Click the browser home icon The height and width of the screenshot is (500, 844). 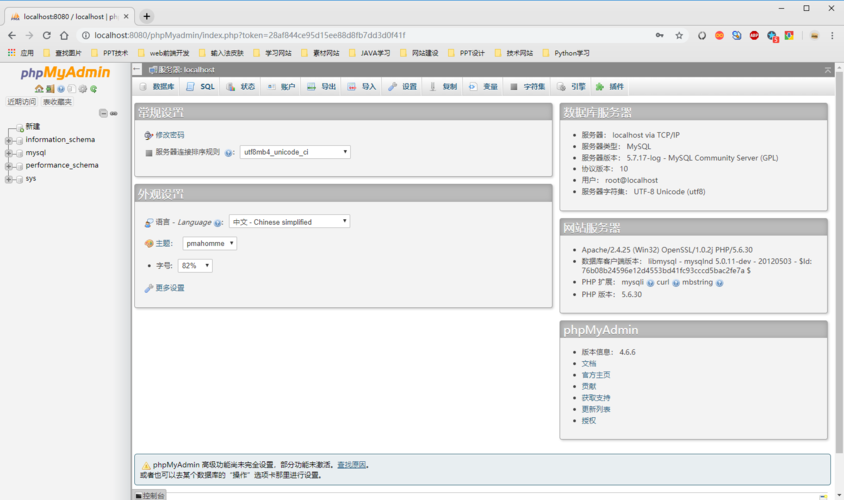click(x=64, y=36)
